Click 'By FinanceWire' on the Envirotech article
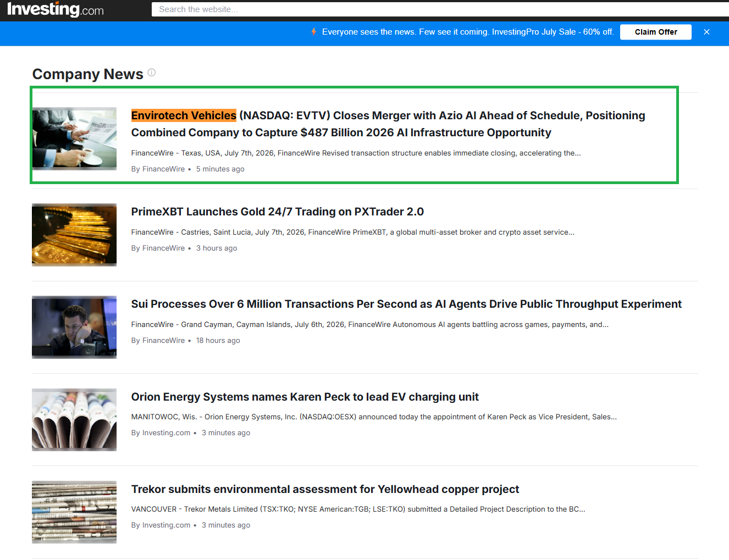The image size is (729, 560). pos(158,169)
